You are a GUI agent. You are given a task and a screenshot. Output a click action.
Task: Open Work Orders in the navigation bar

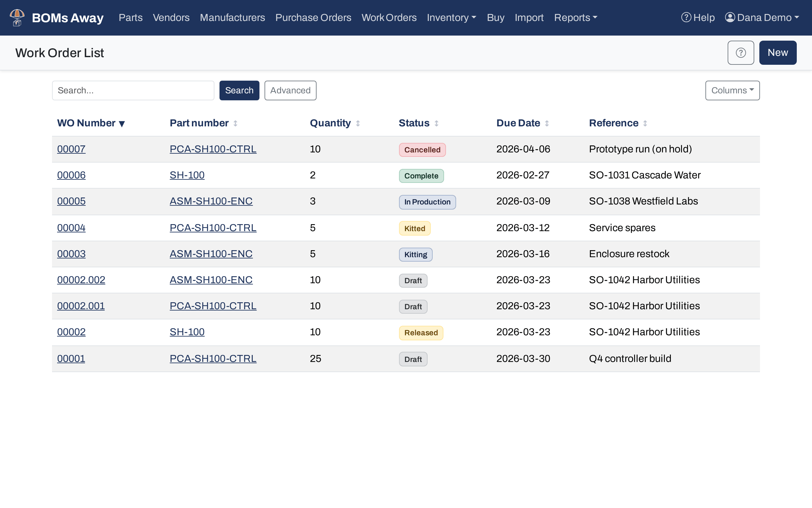click(x=389, y=17)
